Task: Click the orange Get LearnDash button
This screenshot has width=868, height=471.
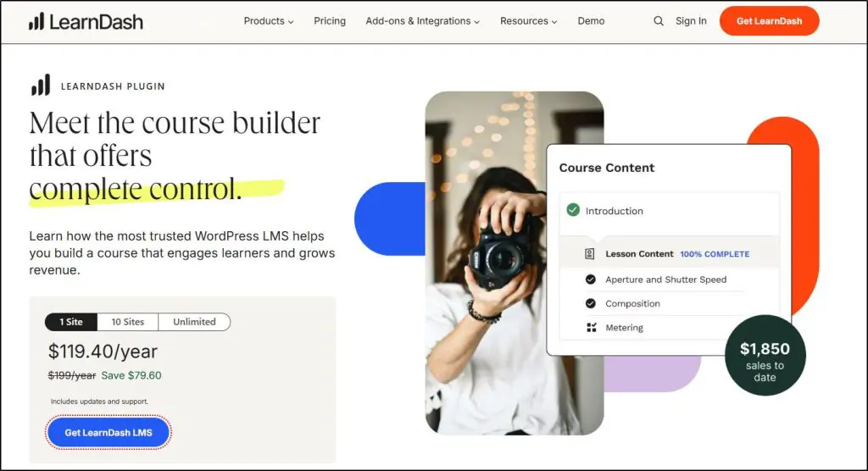Action: pyautogui.click(x=769, y=21)
